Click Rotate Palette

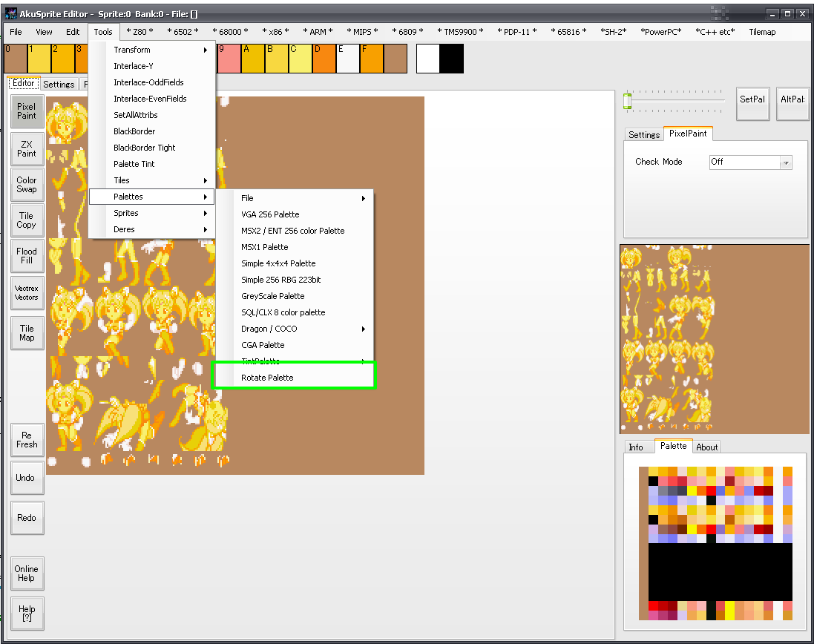click(295, 378)
